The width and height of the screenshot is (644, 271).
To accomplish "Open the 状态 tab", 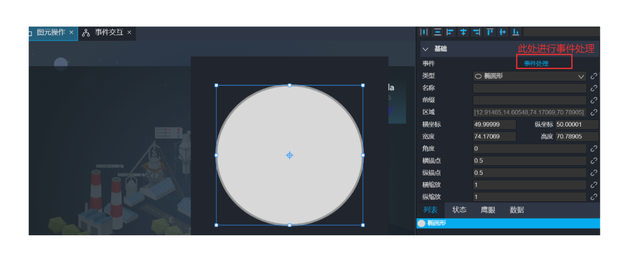I will [459, 210].
